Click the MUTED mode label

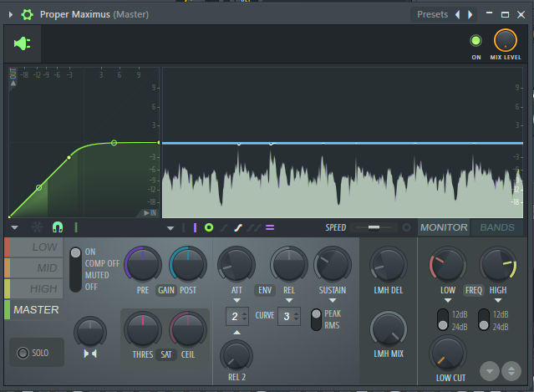[x=97, y=275]
